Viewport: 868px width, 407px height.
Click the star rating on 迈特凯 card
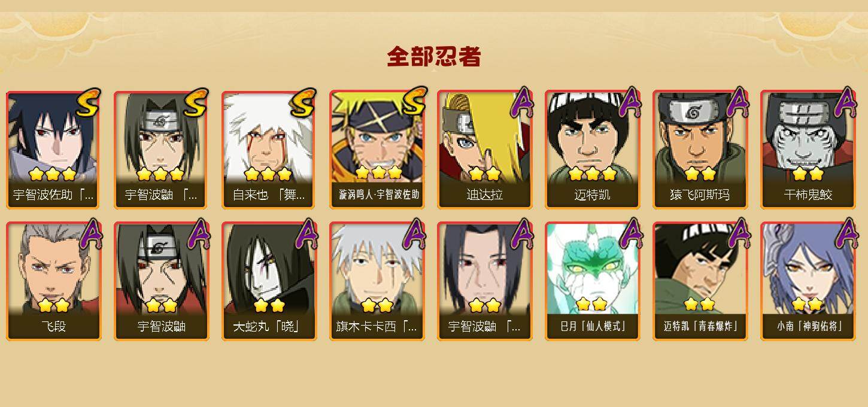click(593, 174)
